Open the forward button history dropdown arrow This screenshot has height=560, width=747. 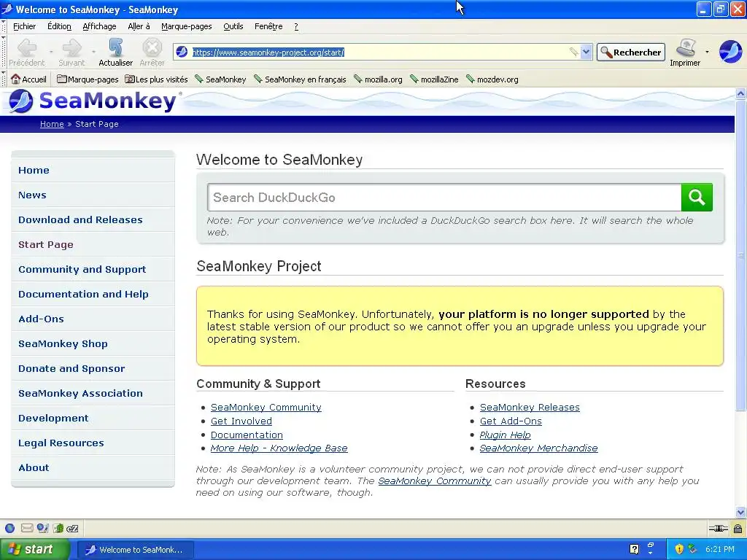point(94,52)
